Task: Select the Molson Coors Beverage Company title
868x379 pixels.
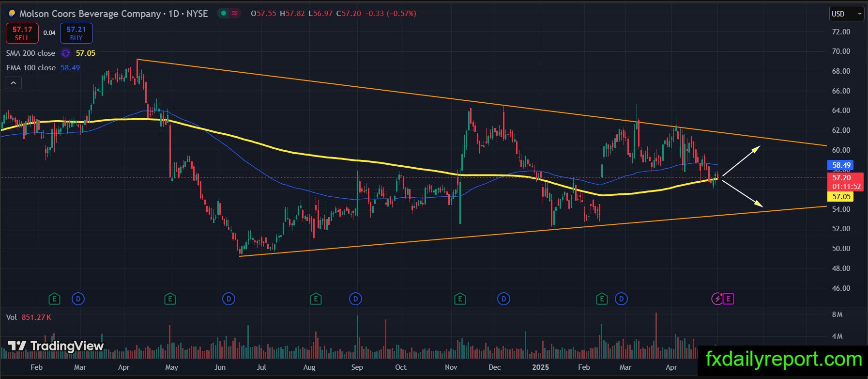Action: coord(90,14)
